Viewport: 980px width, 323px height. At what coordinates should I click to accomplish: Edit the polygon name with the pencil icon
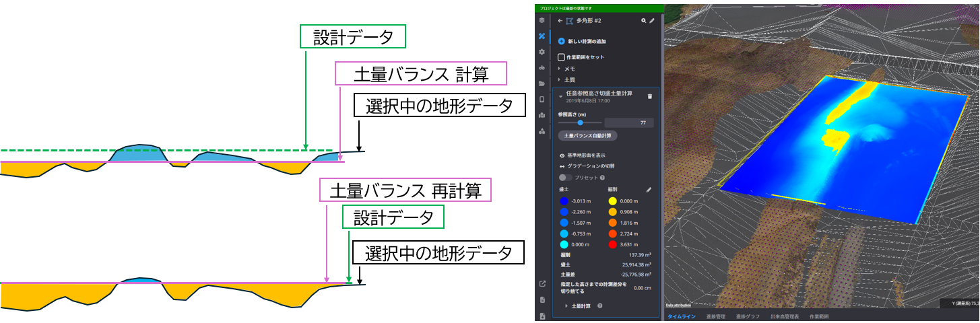coord(651,21)
